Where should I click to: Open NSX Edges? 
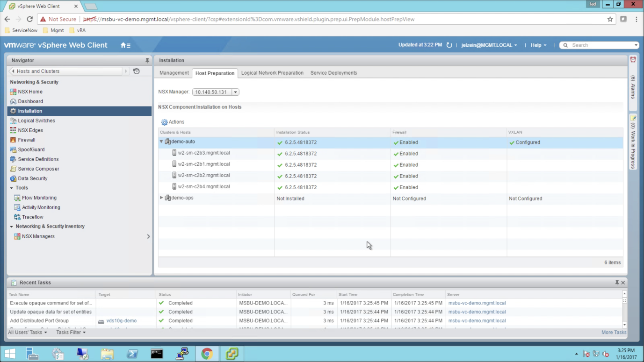coord(30,130)
